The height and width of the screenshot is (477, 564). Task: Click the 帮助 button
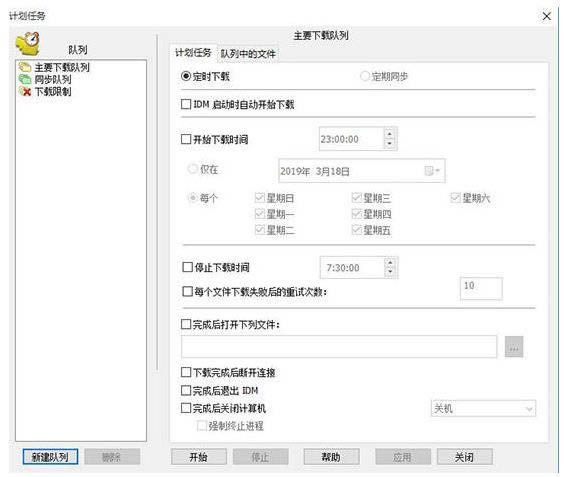tap(331, 457)
